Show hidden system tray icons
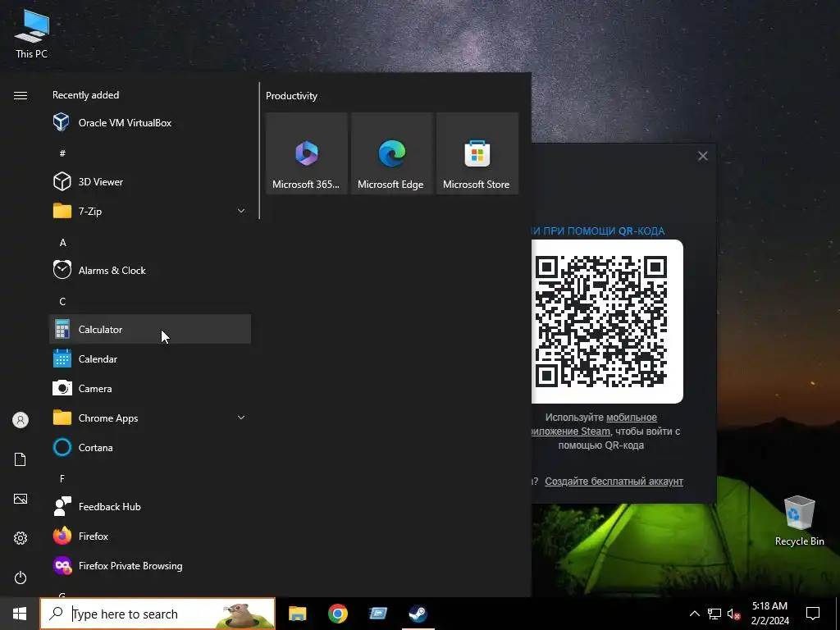The height and width of the screenshot is (630, 840). 694,614
